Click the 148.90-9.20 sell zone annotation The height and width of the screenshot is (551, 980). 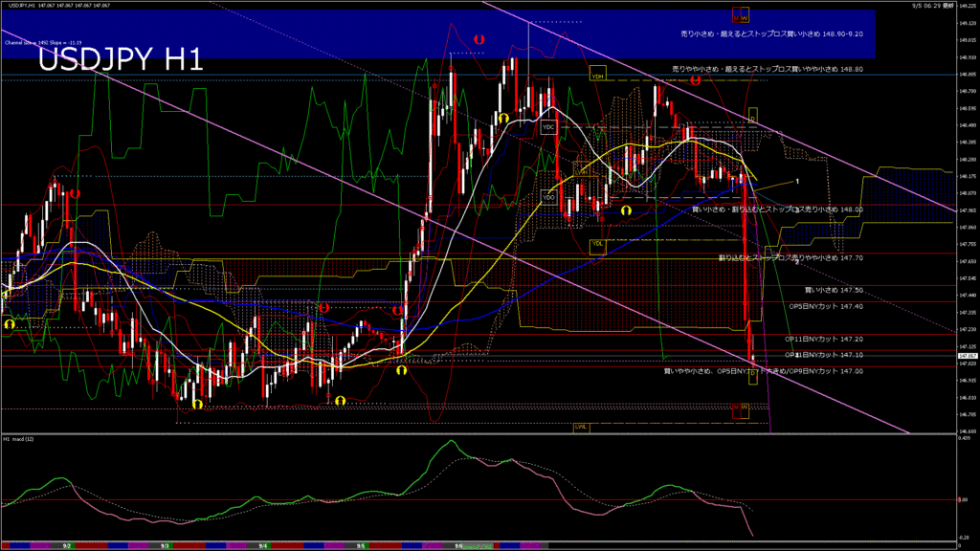click(x=772, y=33)
